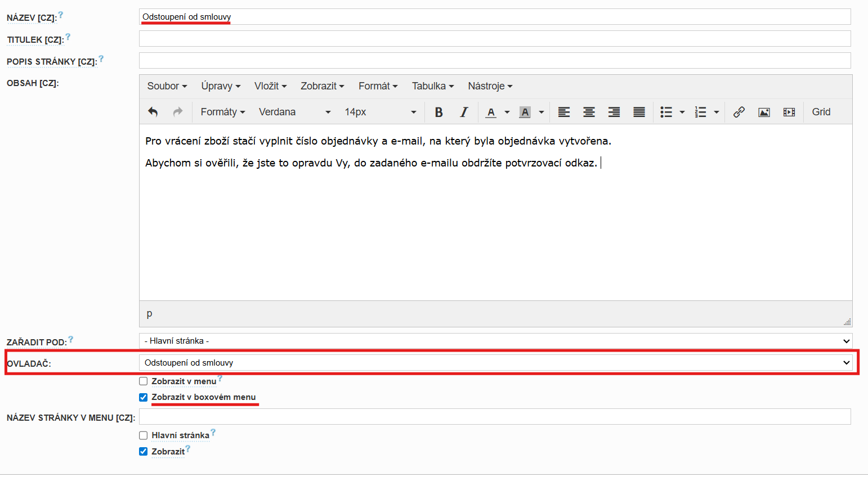The height and width of the screenshot is (477, 868).
Task: Open the Nástroje menu
Action: tap(490, 86)
